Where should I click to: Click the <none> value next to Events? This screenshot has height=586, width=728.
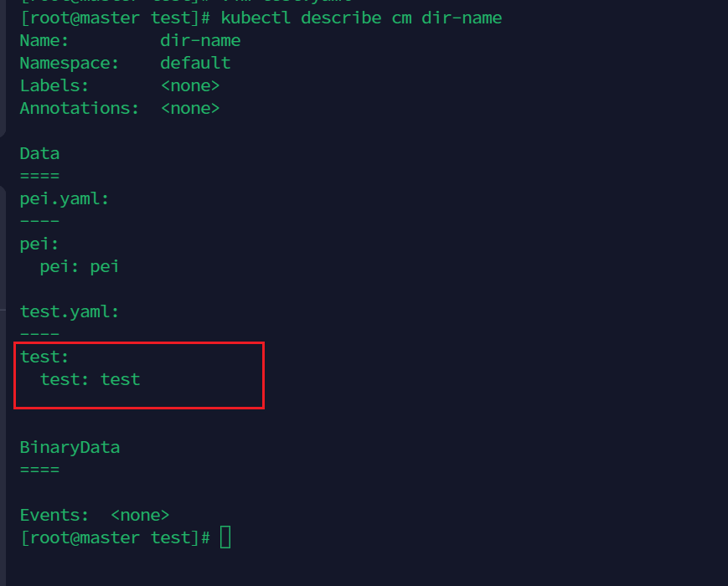click(140, 515)
